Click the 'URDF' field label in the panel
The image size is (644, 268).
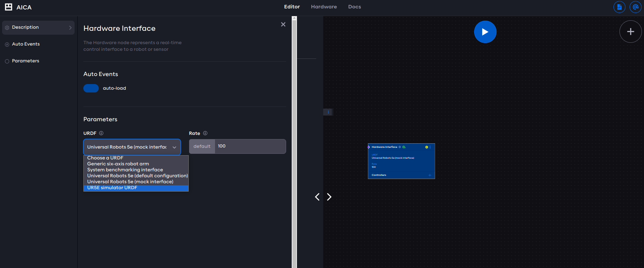(90, 133)
